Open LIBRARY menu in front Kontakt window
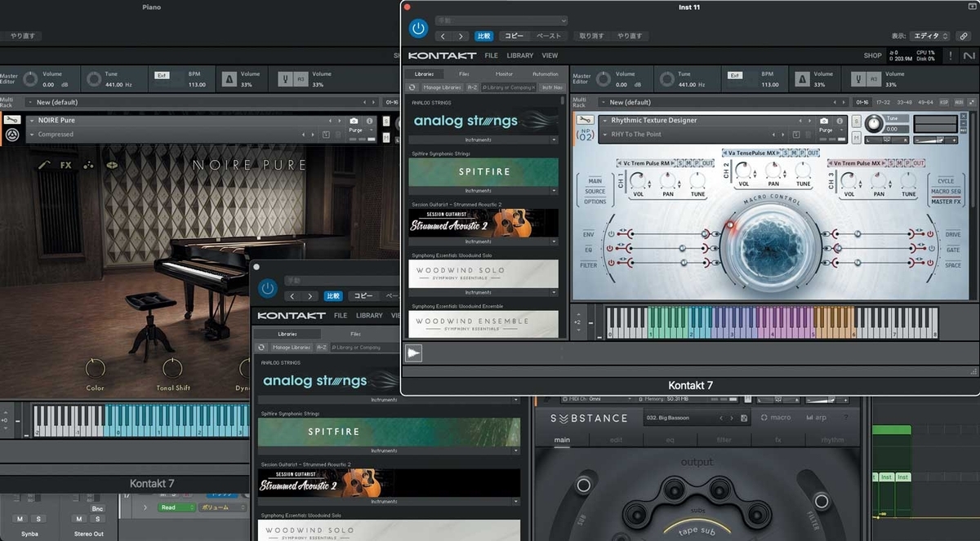The width and height of the screenshot is (980, 541). tap(520, 55)
